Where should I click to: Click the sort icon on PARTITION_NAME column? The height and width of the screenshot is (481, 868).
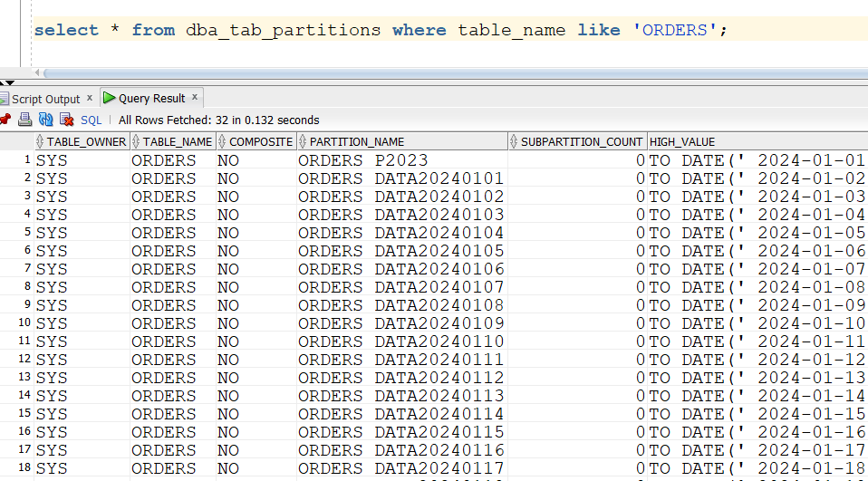303,142
